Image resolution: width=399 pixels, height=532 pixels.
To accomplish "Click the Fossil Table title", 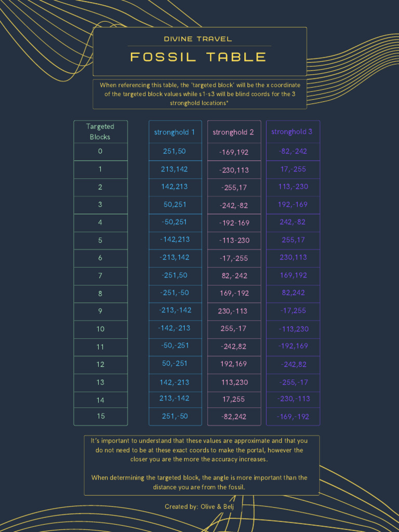I will click(x=198, y=57).
